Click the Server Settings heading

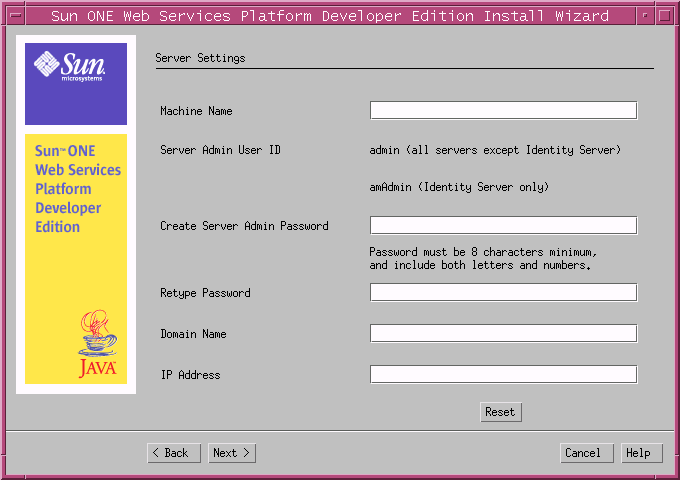(x=200, y=58)
